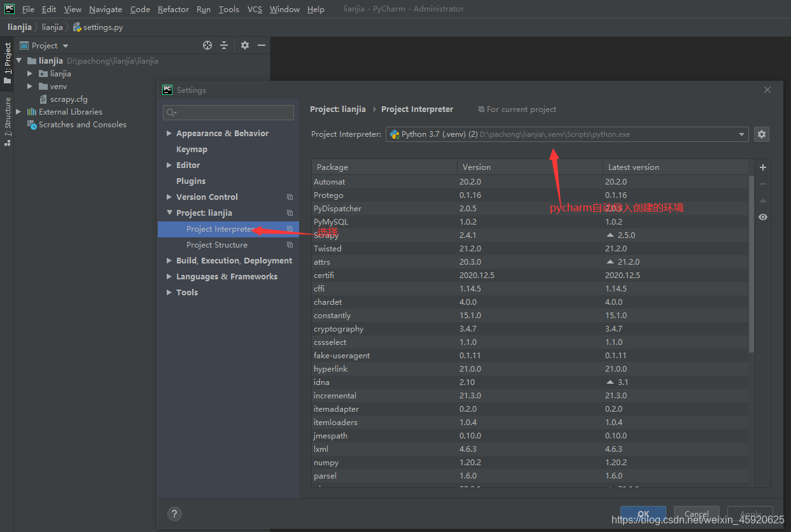Open the Navigate menu
This screenshot has width=791, height=532.
(x=105, y=10)
